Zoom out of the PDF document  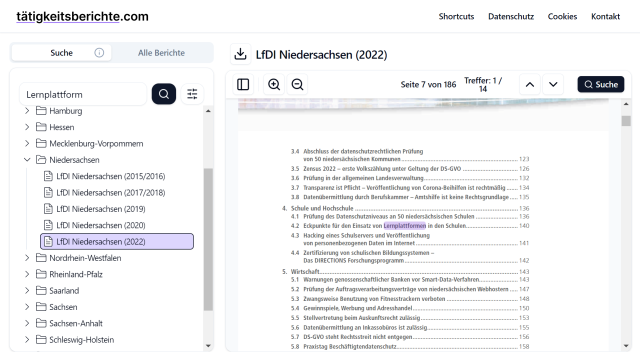(x=297, y=84)
